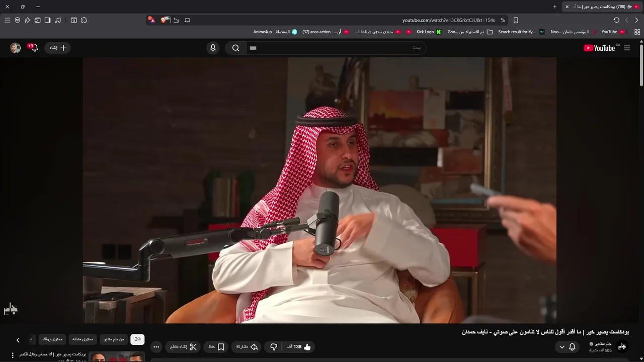This screenshot has width=644, height=362.
Task: Select the محتوى مشابه filter chip
Action: click(x=83, y=339)
